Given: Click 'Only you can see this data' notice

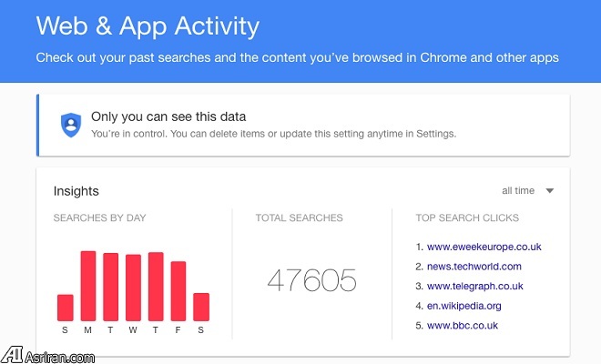Looking at the screenshot, I should [x=168, y=116].
